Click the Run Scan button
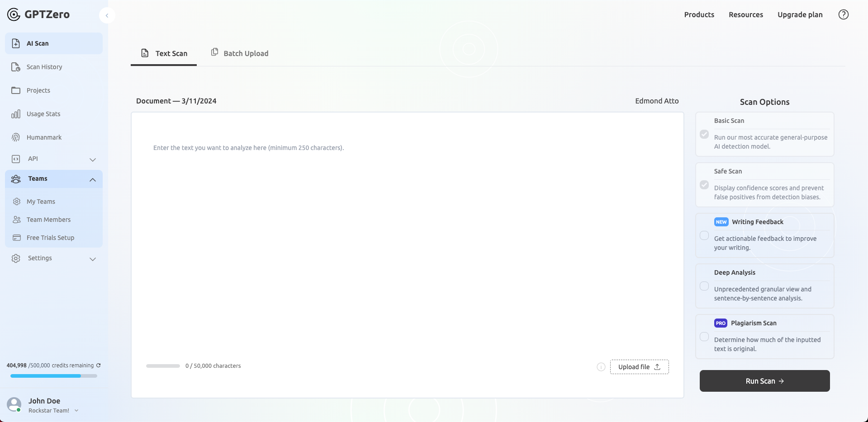The width and height of the screenshot is (868, 422). coord(764,381)
